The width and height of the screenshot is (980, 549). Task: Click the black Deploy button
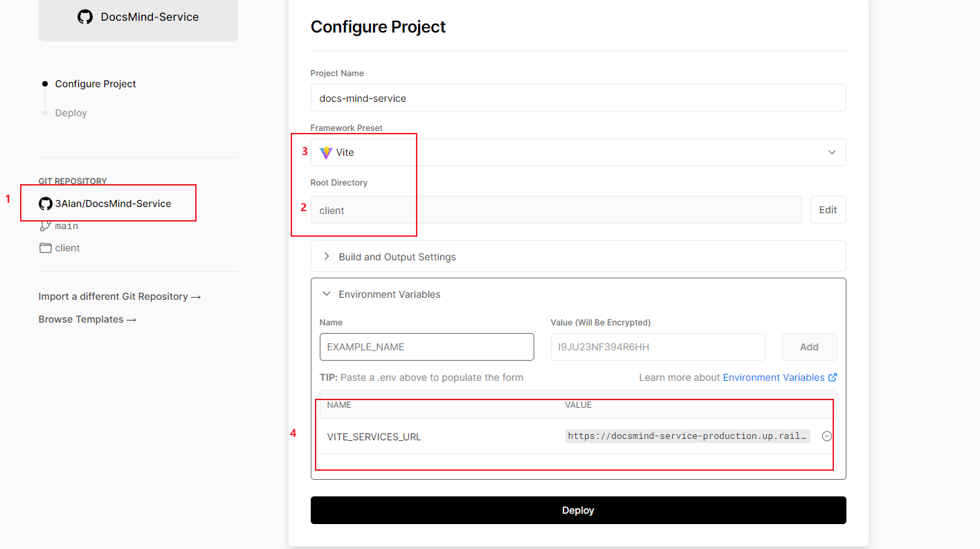pos(578,510)
